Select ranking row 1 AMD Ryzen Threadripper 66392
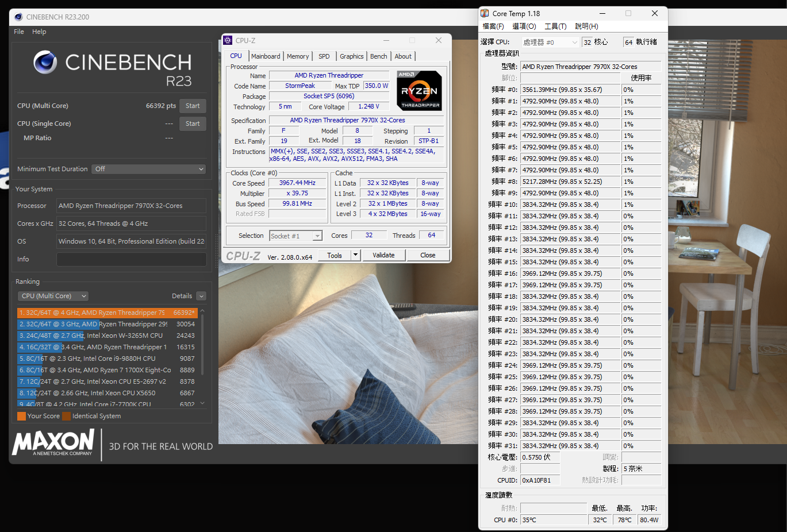Image resolution: width=787 pixels, height=532 pixels. pyautogui.click(x=108, y=313)
